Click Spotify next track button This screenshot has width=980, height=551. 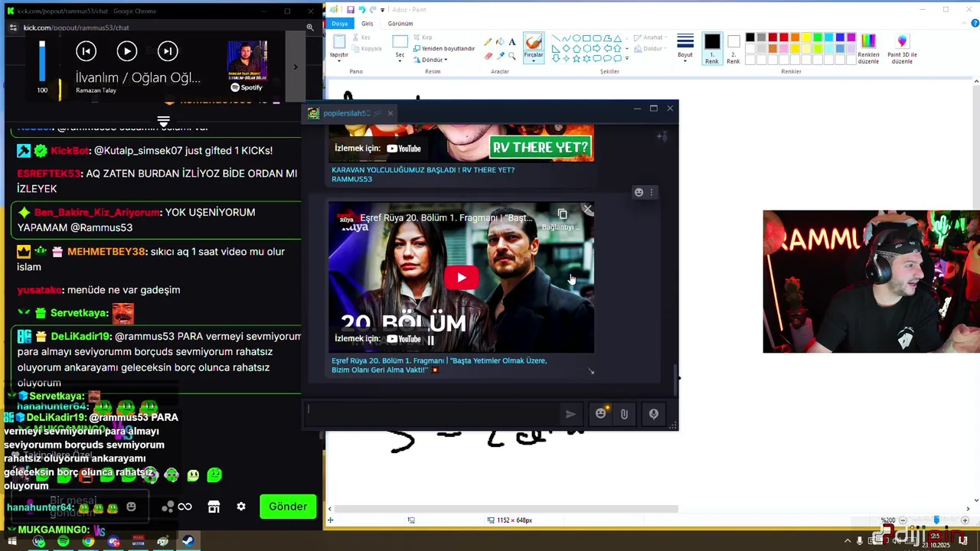168,51
